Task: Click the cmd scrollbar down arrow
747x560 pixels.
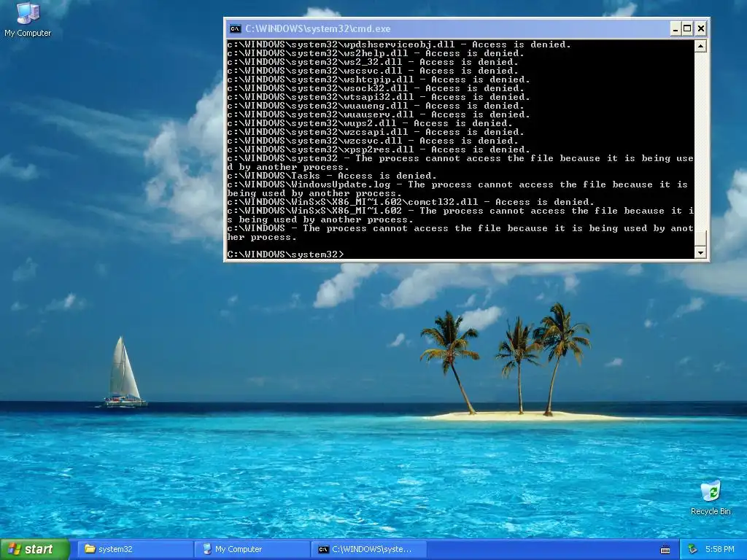Action: [x=700, y=253]
